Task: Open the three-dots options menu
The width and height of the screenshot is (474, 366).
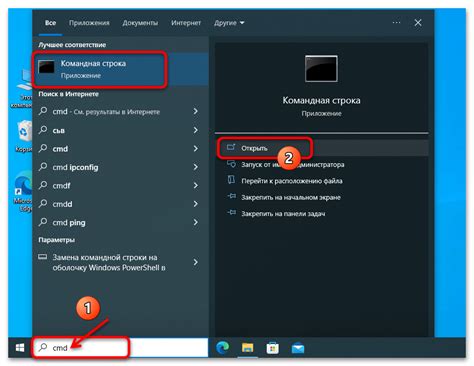Action: 396,23
